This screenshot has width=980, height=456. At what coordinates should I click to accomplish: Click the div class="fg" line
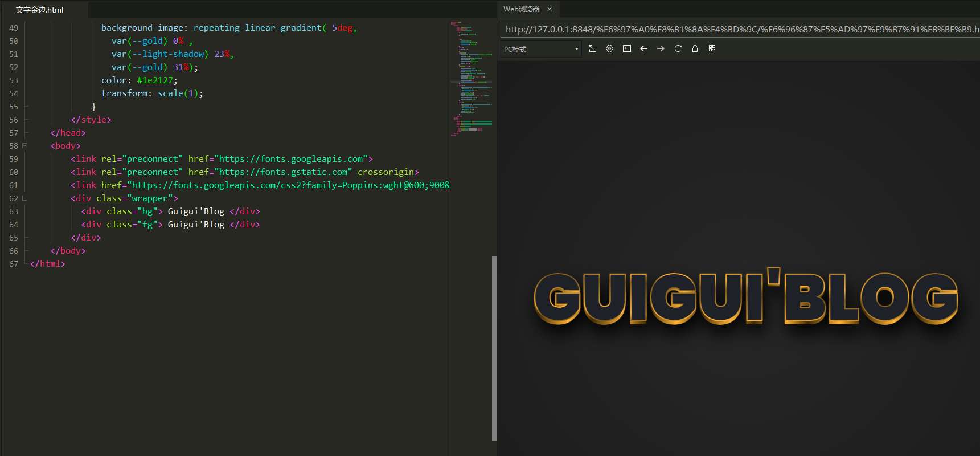[x=170, y=225]
